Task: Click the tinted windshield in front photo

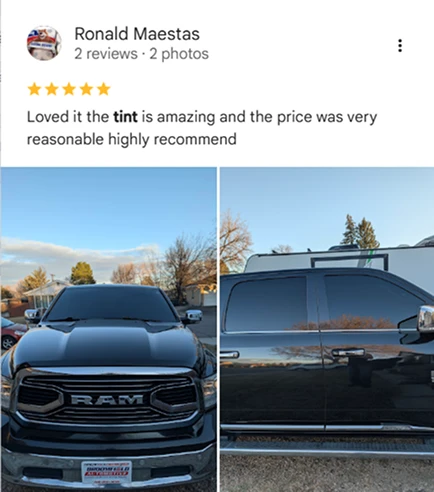Action: click(x=111, y=305)
